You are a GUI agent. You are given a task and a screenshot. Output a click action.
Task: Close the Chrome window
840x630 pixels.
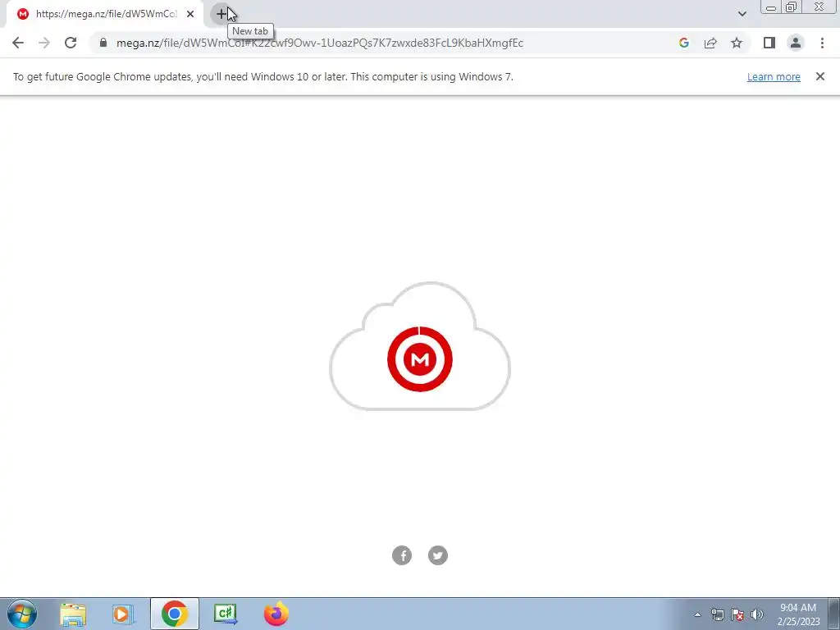coord(819,7)
